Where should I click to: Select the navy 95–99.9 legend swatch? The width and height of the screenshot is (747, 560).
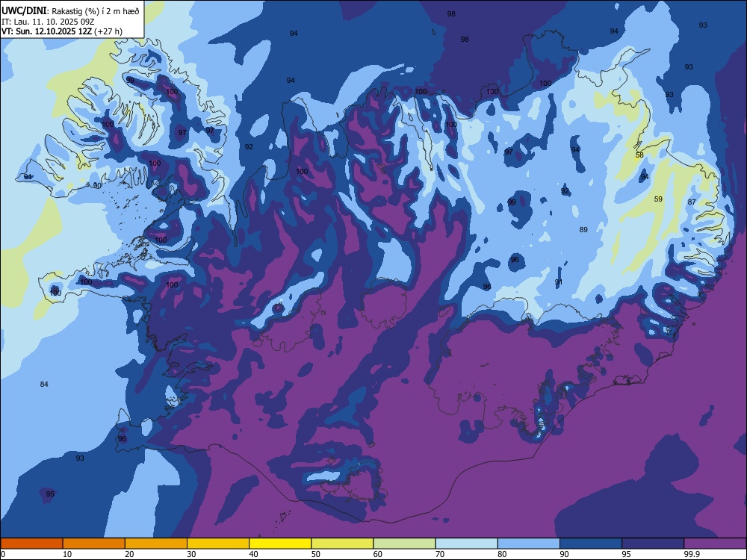click(x=653, y=544)
